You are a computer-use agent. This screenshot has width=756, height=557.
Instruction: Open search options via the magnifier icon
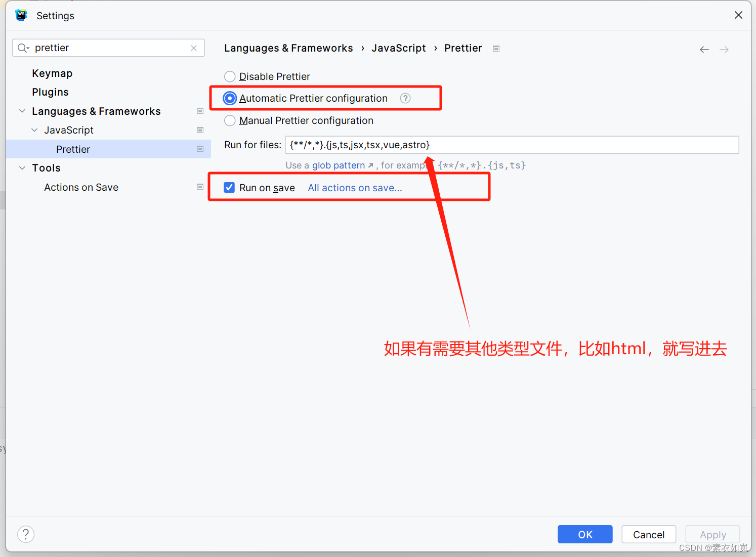point(23,48)
